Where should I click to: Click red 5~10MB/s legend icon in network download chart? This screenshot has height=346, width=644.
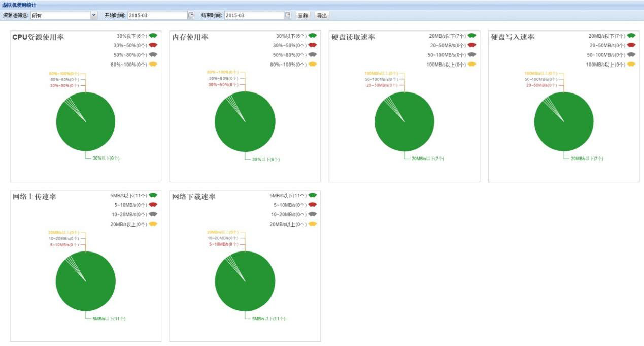tap(312, 205)
